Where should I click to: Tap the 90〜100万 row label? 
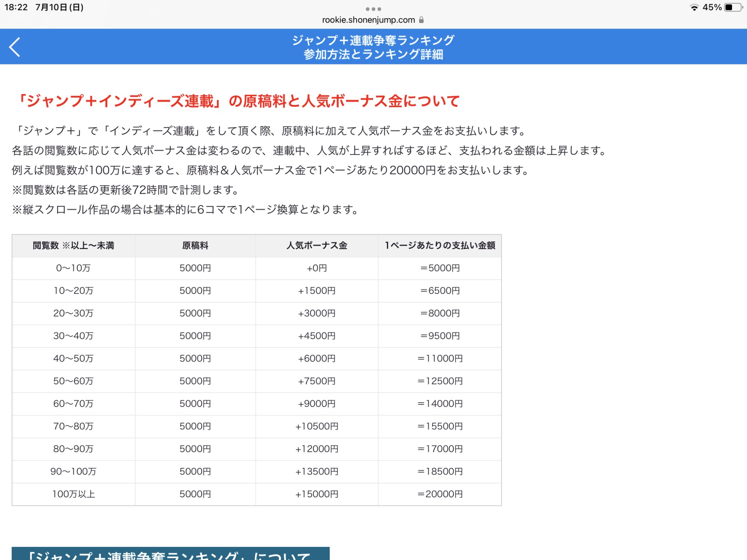[74, 472]
